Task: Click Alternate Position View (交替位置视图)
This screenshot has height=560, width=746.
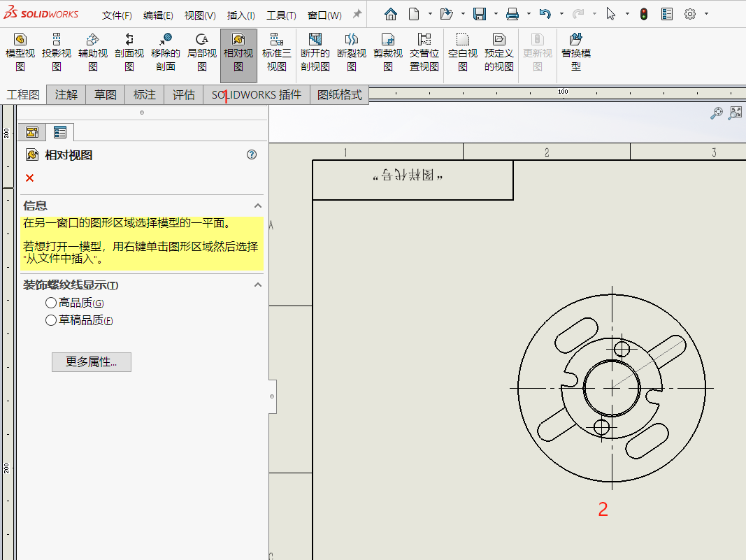Action: coord(424,52)
